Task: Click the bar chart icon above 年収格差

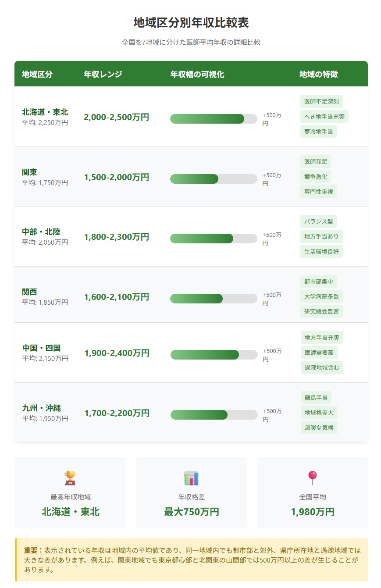Action: pos(191,478)
